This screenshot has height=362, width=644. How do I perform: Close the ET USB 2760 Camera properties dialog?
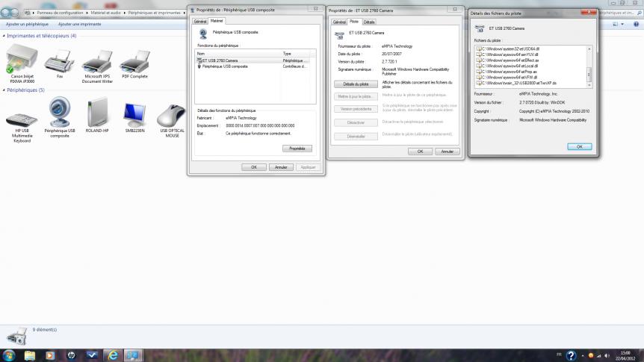tap(455, 10)
